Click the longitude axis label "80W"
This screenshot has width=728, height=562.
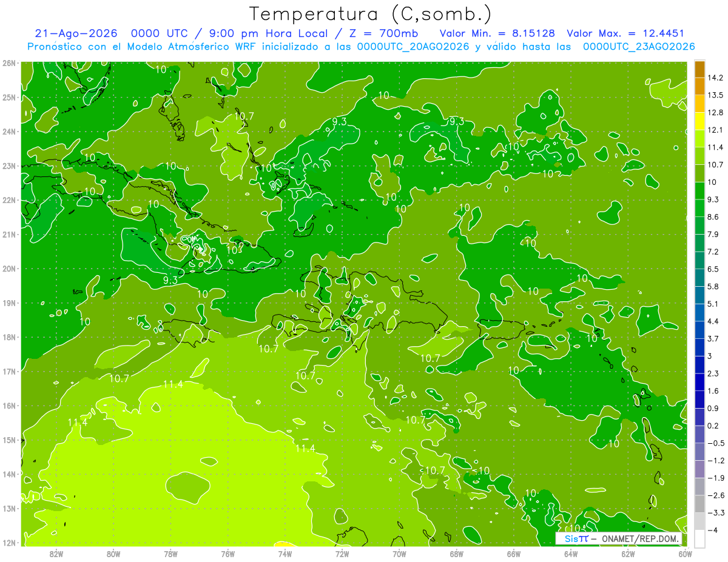pos(113,554)
